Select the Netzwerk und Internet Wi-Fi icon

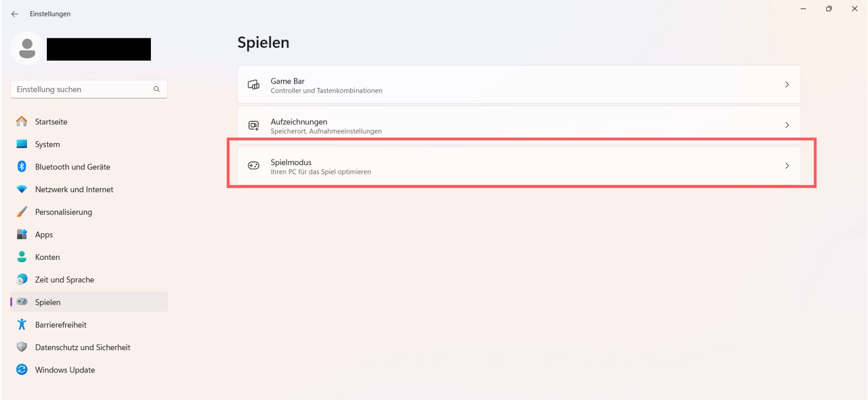point(22,189)
